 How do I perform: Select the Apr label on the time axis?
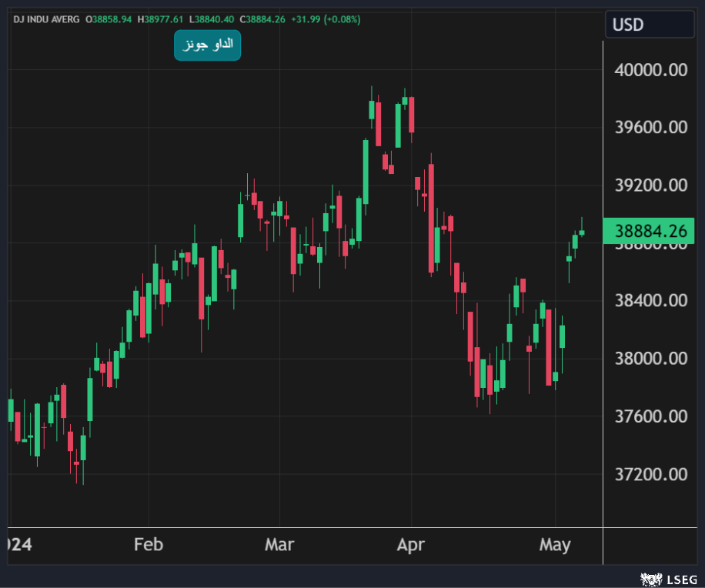coord(410,545)
